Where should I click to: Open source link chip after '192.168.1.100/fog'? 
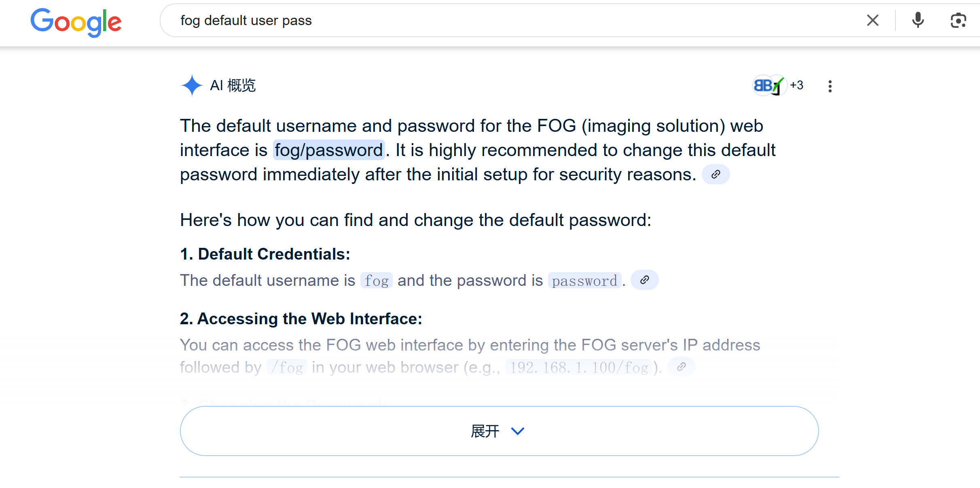(682, 367)
